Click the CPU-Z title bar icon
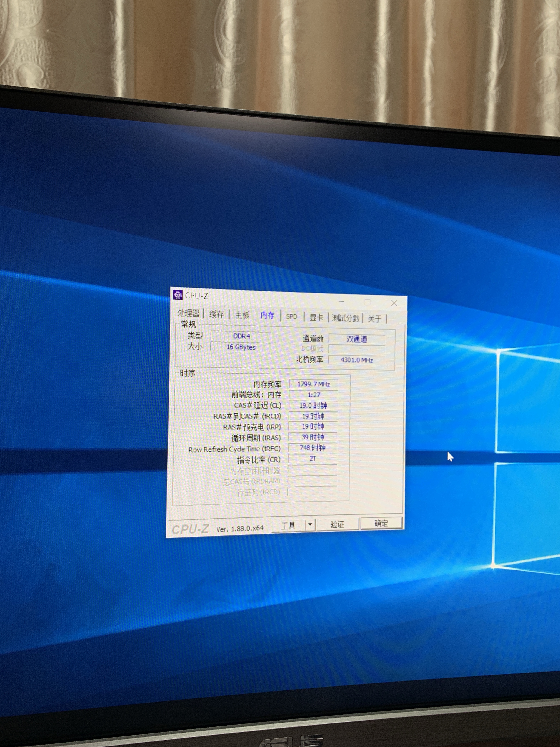 [178, 295]
